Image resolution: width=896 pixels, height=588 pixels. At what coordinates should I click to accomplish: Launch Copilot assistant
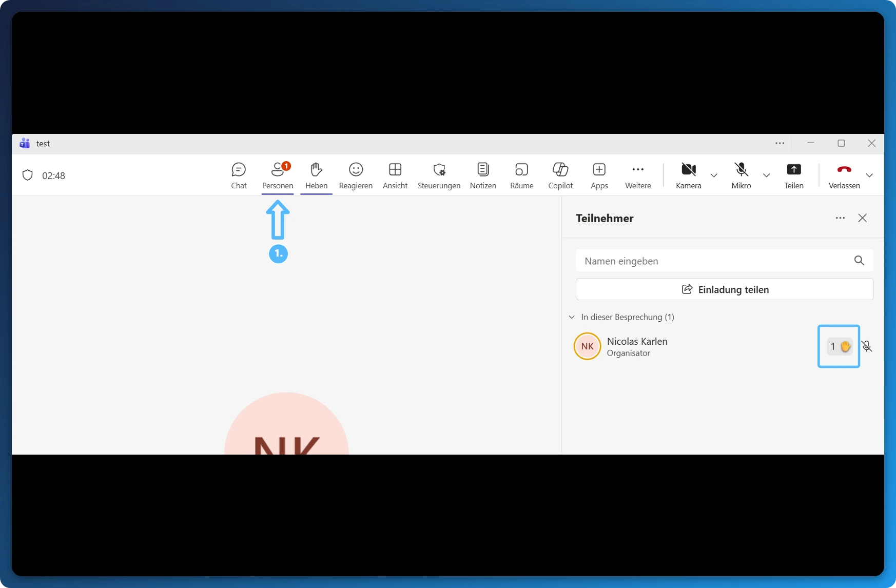pyautogui.click(x=560, y=175)
